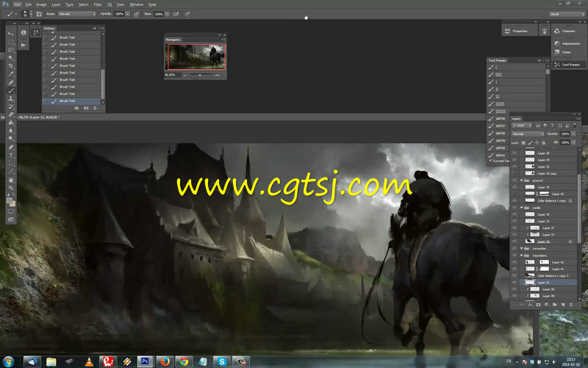The width and height of the screenshot is (588, 368).
Task: Collapse the mountains layer group
Action: pyautogui.click(x=521, y=255)
